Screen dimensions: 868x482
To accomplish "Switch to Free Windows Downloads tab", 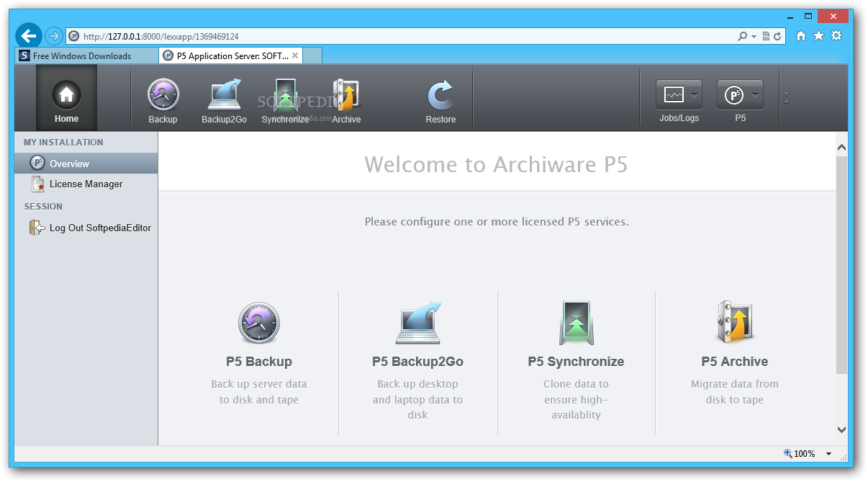I will point(86,55).
